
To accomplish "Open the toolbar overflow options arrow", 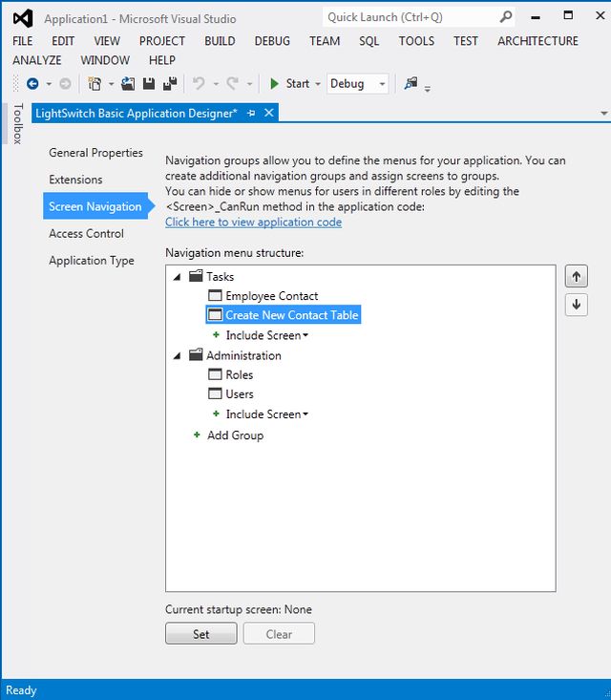I will pos(428,89).
